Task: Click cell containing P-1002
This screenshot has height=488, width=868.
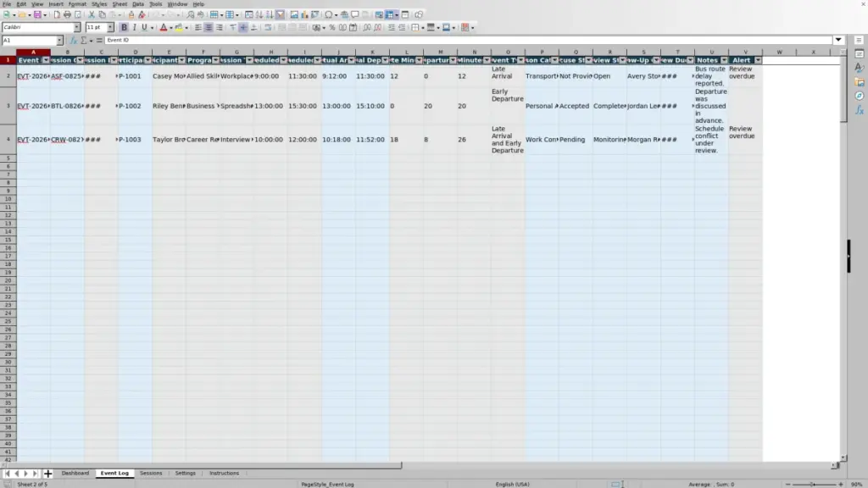Action: [135, 106]
